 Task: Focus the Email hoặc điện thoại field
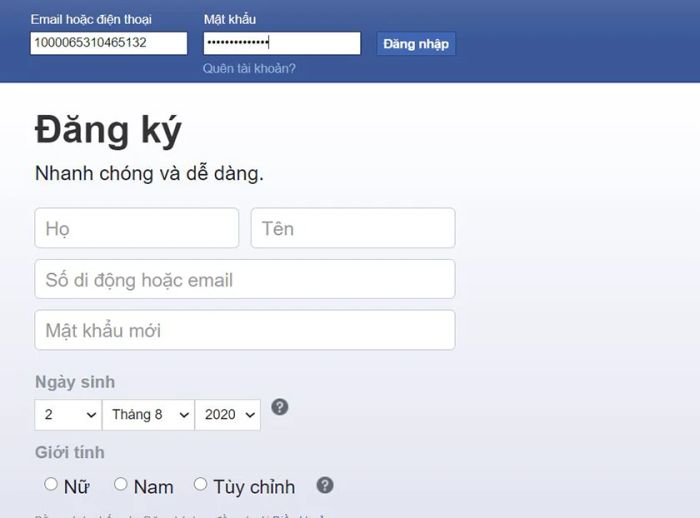108,43
